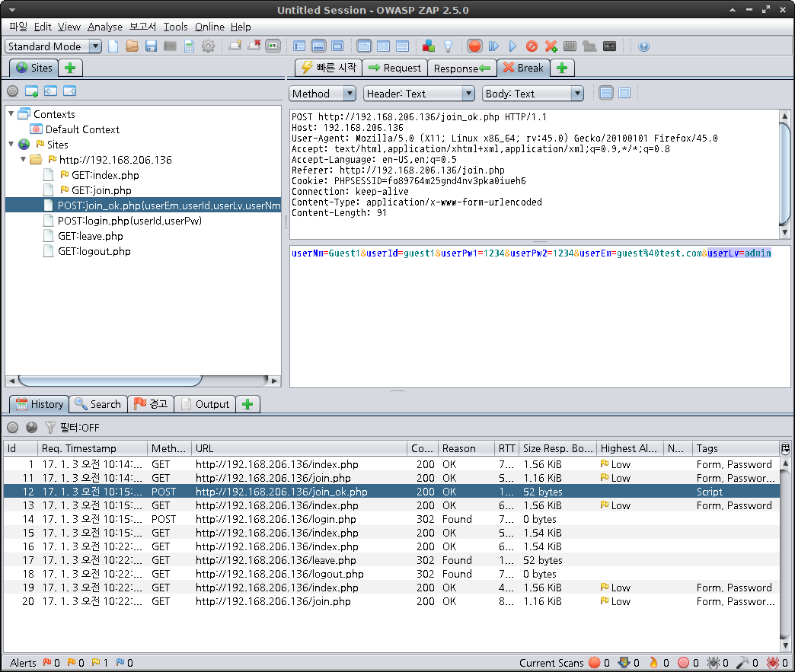The width and height of the screenshot is (795, 672).
Task: Open the Options gear icon
Action: pyautogui.click(x=208, y=46)
